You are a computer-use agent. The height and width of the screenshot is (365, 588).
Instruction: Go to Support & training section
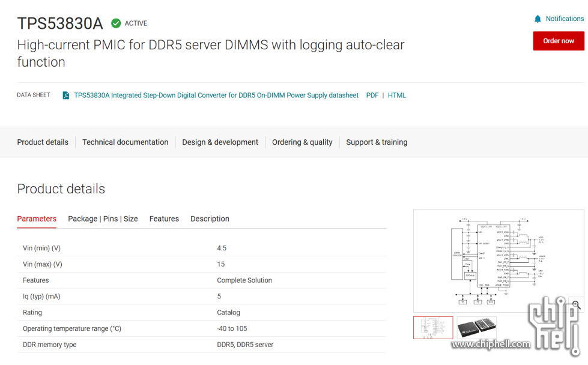tap(377, 142)
